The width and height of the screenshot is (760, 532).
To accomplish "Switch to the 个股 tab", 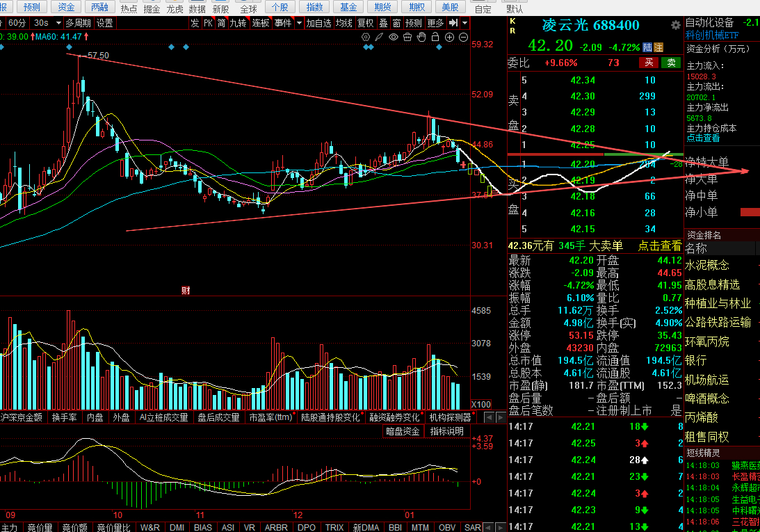I will pyautogui.click(x=280, y=7).
